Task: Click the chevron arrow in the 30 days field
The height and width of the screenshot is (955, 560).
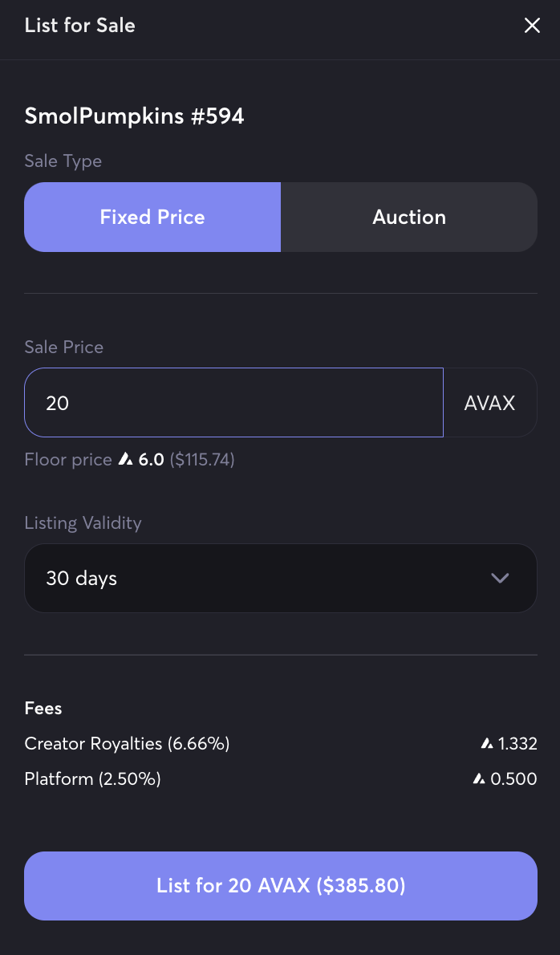Action: (x=500, y=579)
